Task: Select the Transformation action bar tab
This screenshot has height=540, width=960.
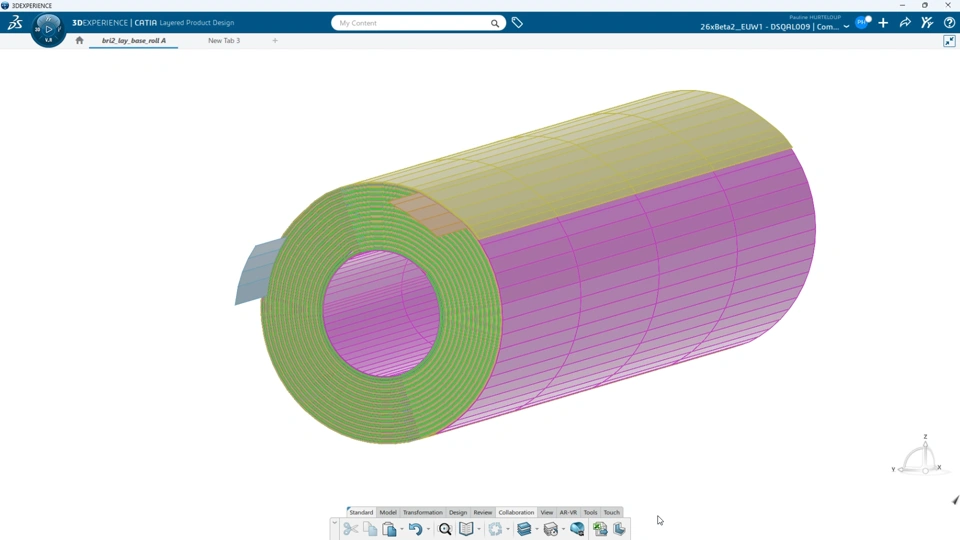Action: tap(422, 512)
